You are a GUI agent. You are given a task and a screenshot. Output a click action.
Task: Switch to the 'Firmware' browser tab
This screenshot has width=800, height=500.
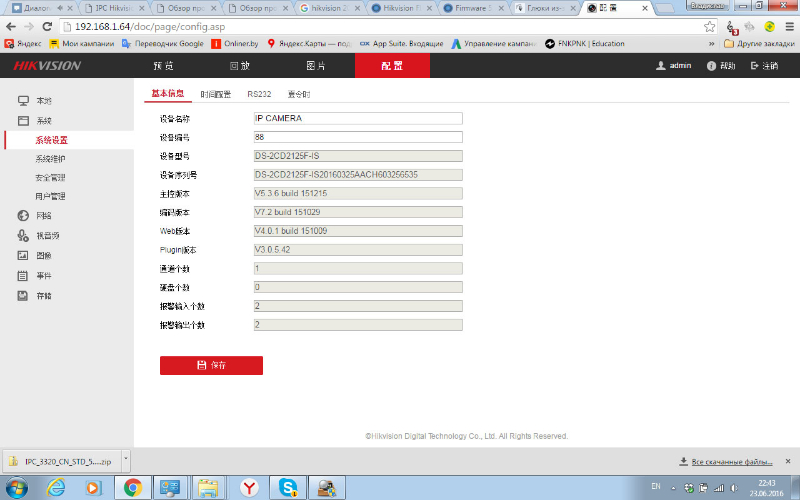[475, 8]
